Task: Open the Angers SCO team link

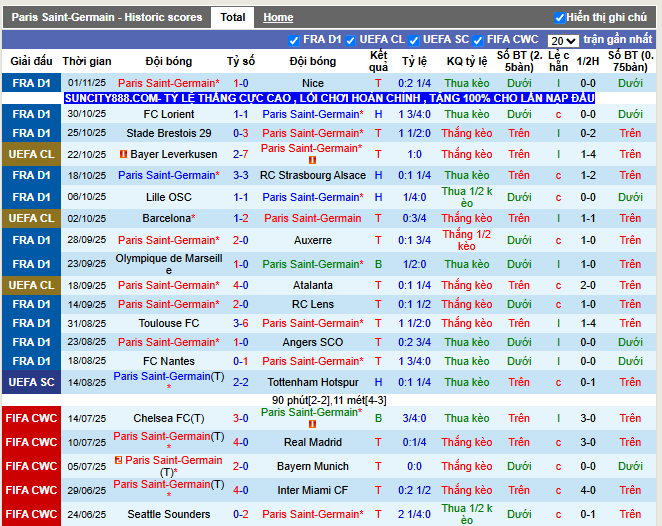Action: pyautogui.click(x=313, y=342)
